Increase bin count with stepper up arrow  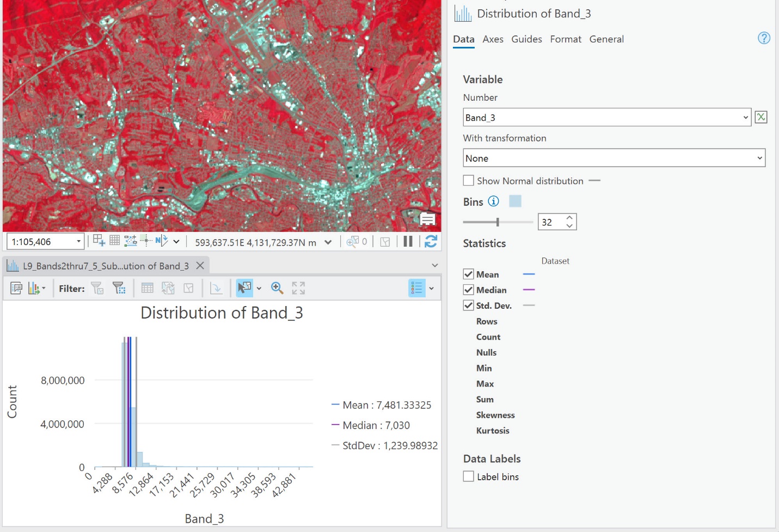coord(569,218)
